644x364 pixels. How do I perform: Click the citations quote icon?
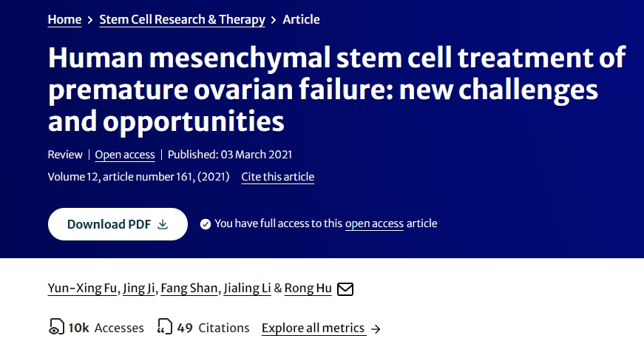point(164,328)
